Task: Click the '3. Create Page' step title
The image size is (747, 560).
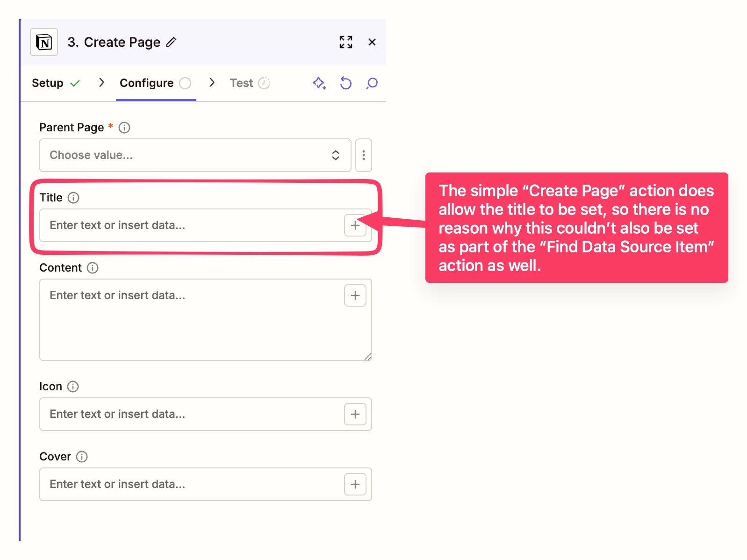Action: 114,42
